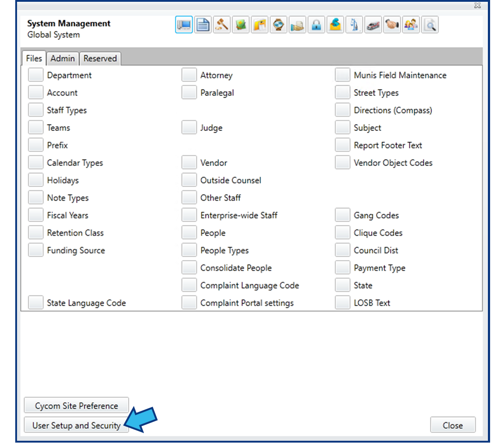Click the square button beside Judge

click(189, 128)
